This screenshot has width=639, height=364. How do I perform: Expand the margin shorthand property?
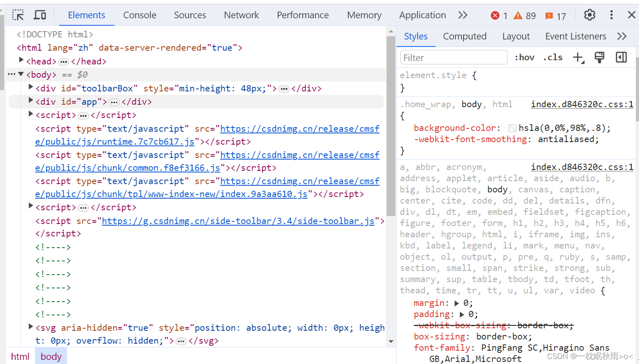(457, 303)
